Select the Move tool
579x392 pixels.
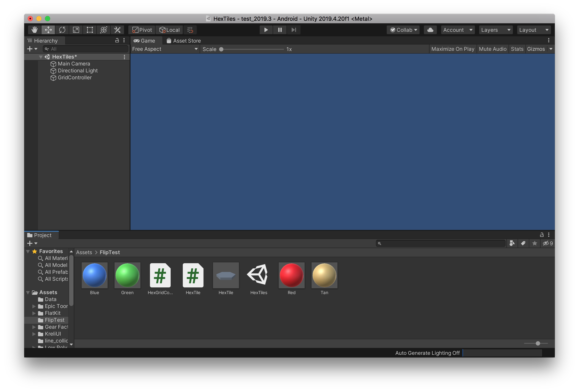pos(48,30)
